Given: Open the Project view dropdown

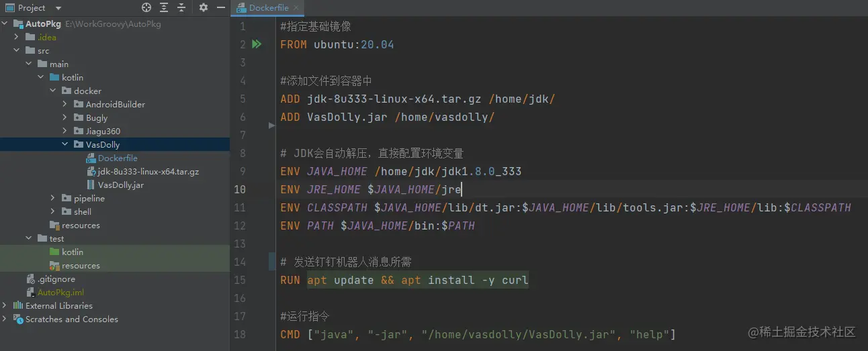Looking at the screenshot, I should (x=58, y=9).
